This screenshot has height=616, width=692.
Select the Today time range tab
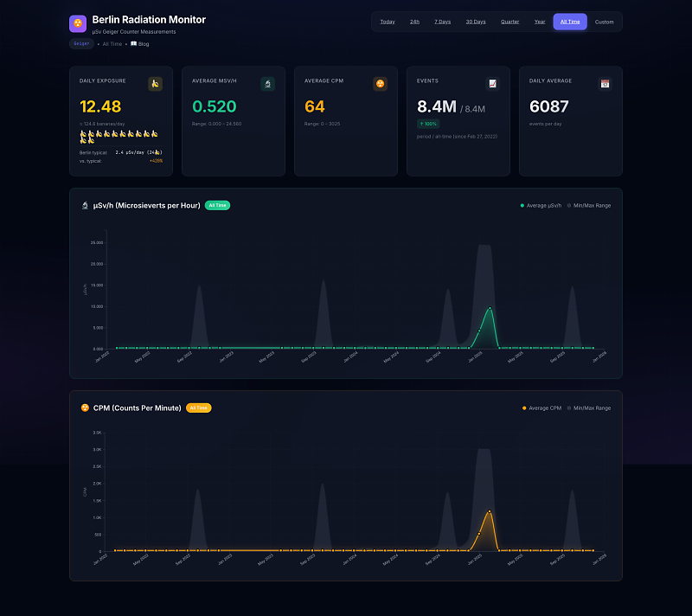[x=388, y=22]
